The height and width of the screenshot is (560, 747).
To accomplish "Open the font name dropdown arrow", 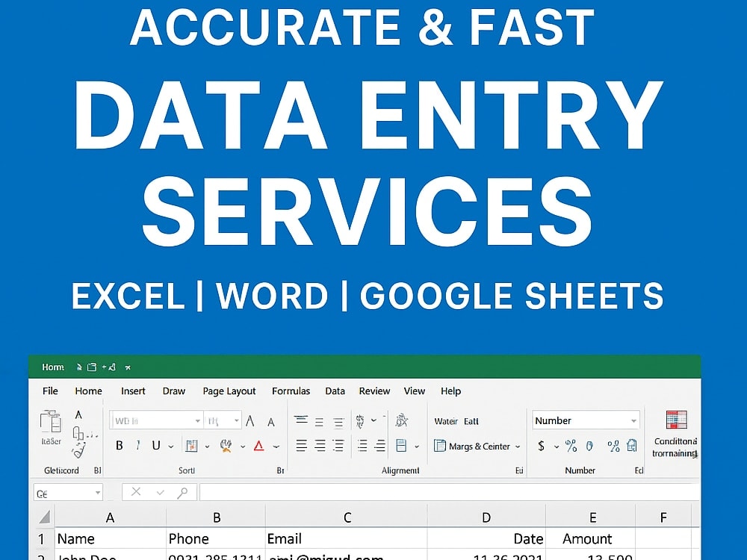I will [x=197, y=421].
